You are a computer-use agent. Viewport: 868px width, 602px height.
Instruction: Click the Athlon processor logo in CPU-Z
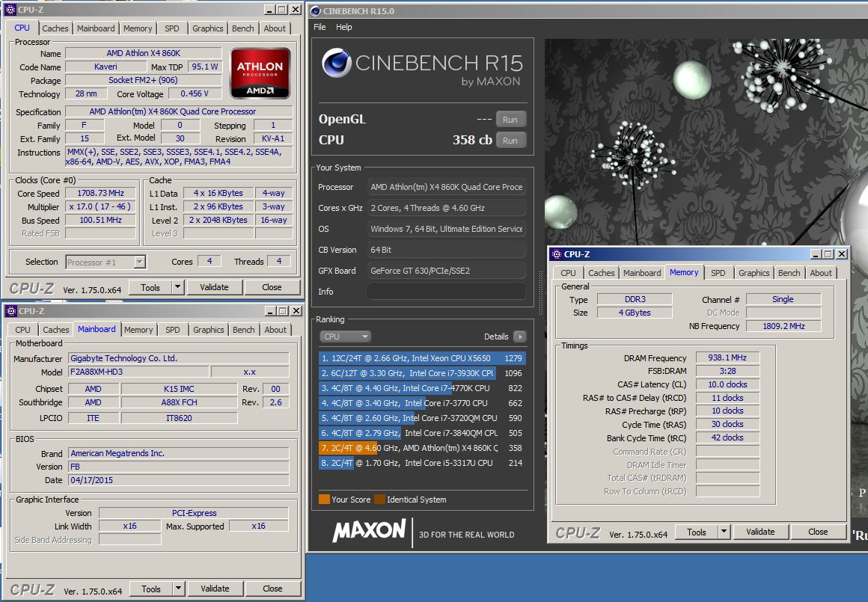260,73
